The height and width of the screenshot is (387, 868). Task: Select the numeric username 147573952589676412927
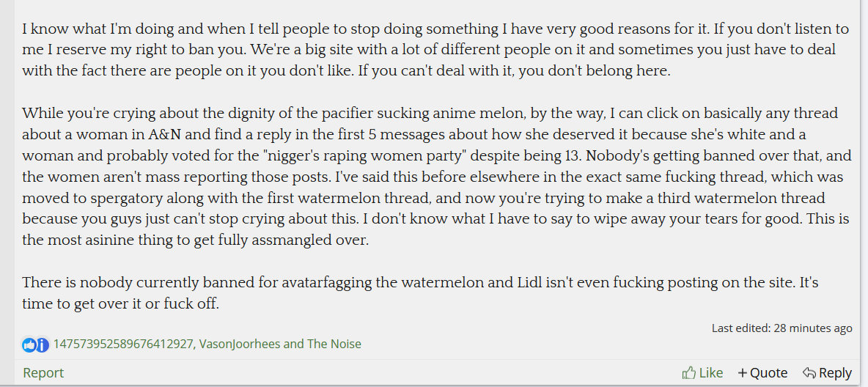pos(122,344)
